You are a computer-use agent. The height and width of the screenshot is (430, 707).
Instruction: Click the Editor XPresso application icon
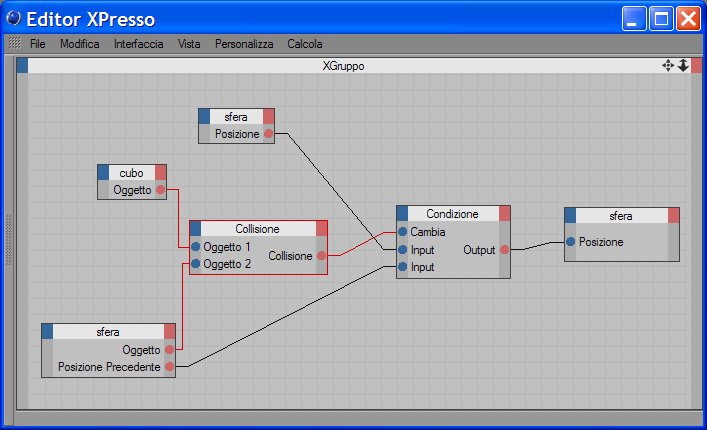click(x=14, y=18)
